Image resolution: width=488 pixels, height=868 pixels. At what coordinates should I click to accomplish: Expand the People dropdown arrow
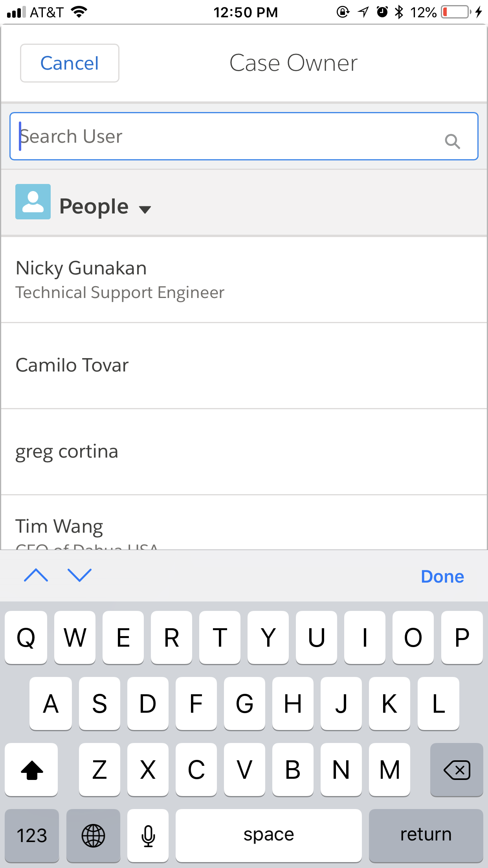(145, 209)
